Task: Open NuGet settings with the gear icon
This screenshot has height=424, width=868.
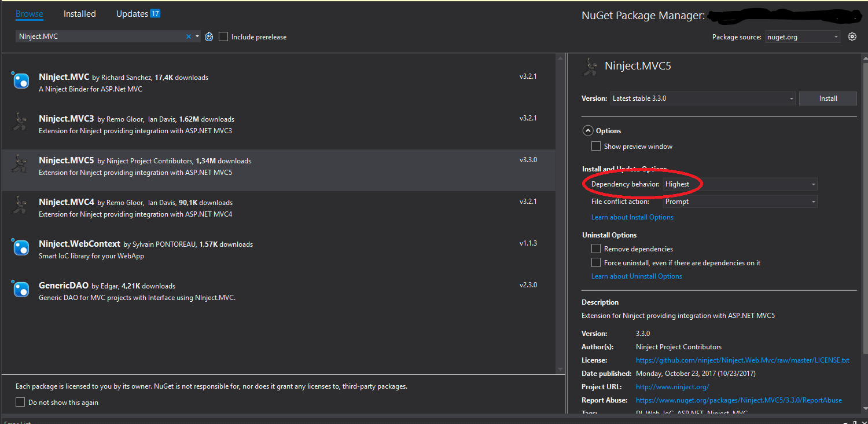Action: (x=852, y=36)
